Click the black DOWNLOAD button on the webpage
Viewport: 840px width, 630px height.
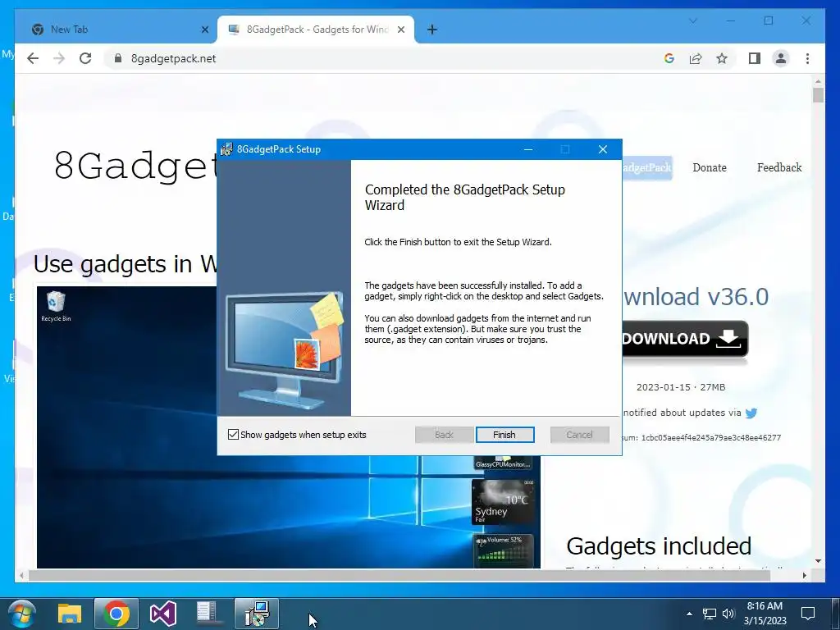[685, 339]
